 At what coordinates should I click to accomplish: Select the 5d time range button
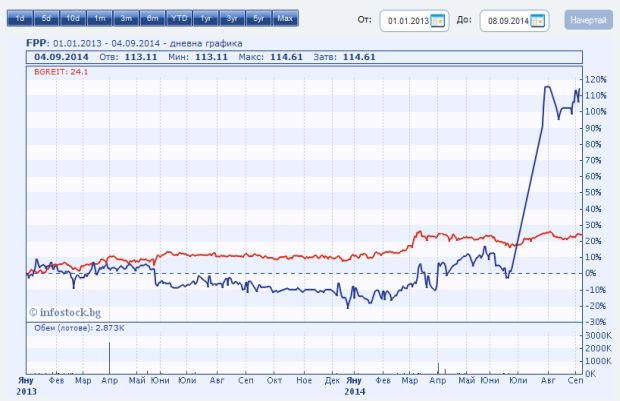tap(46, 19)
